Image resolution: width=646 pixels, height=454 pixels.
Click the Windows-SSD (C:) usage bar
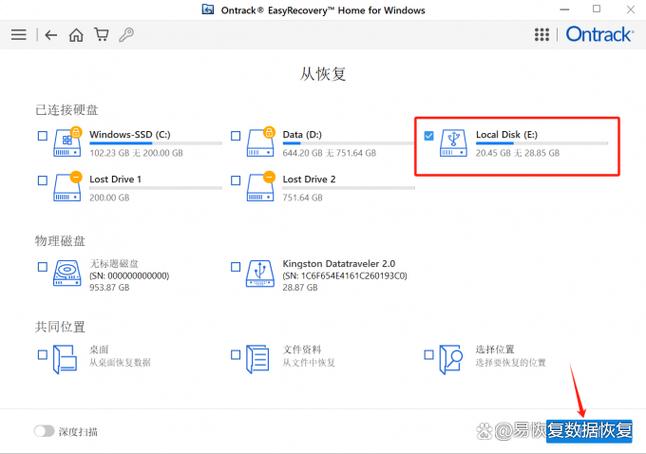pyautogui.click(x=156, y=143)
